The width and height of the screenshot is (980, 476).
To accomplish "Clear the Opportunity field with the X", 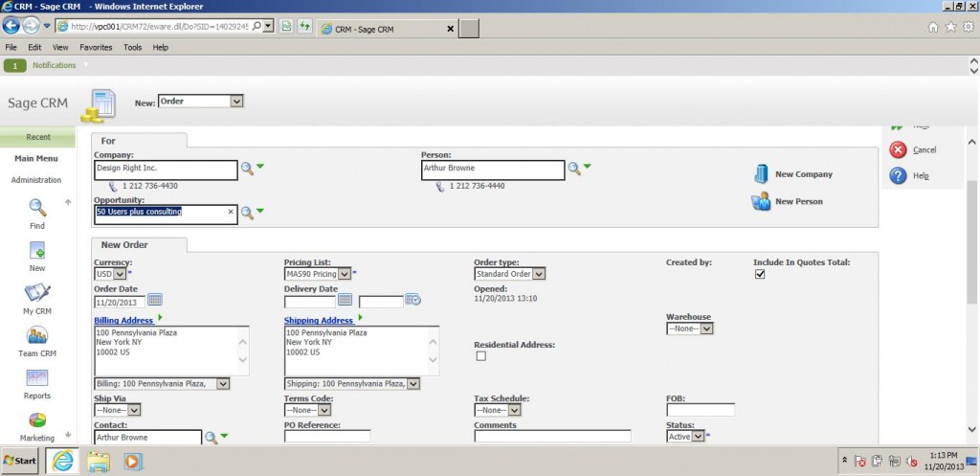I will [230, 212].
